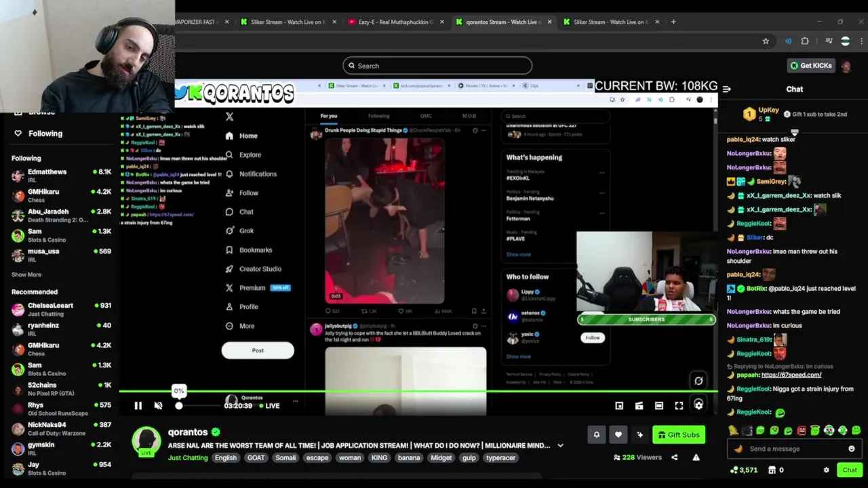Open 52chains recommended channel
The width and height of the screenshot is (868, 488).
tap(61, 389)
